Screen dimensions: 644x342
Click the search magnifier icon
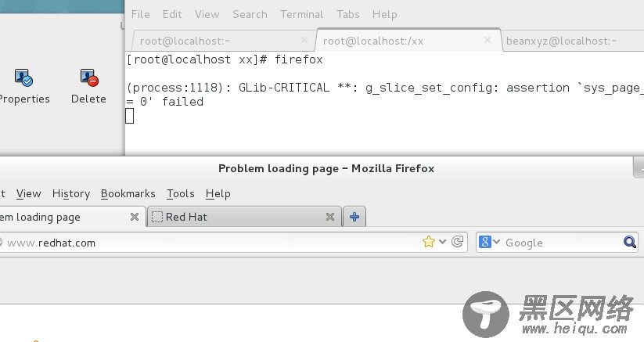click(629, 242)
